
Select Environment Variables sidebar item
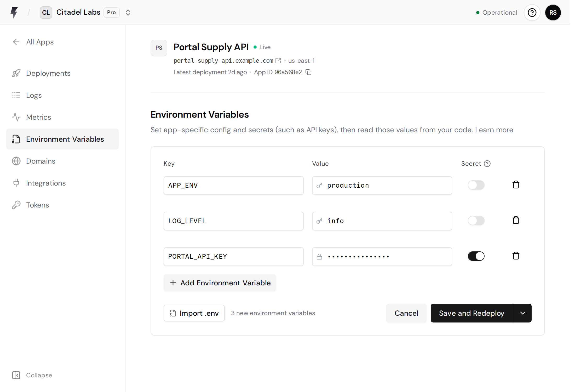coord(62,139)
